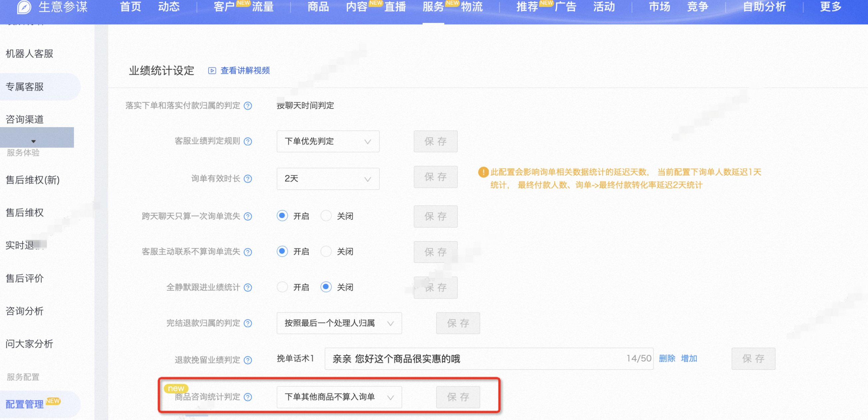This screenshot has height=420, width=868.
Task: Select 关闭 for 客服主动联系不算询单流失
Action: click(326, 251)
